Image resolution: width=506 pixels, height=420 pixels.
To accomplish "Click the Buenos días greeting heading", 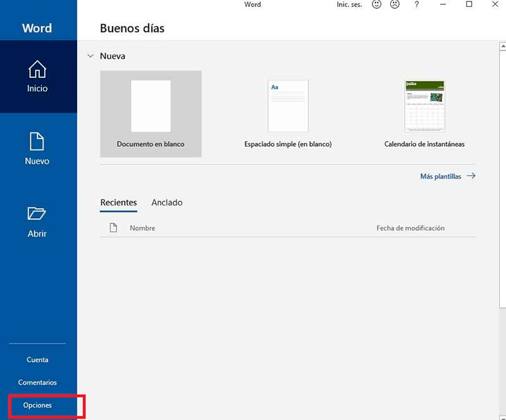I will 132,28.
